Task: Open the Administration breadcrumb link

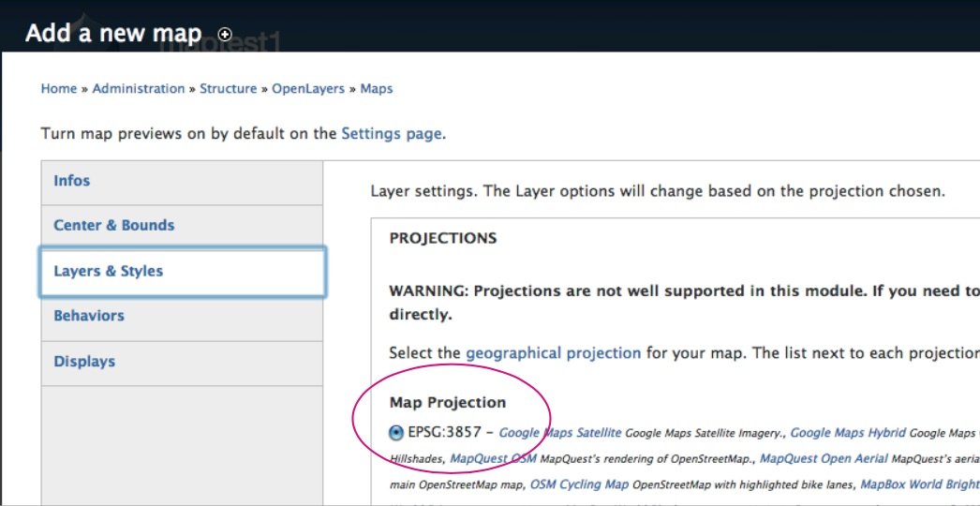Action: coord(139,89)
